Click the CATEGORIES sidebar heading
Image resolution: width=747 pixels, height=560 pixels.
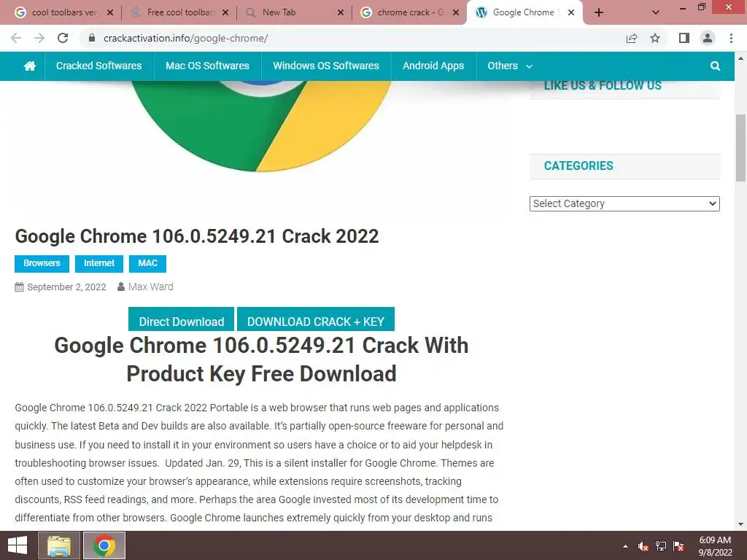pyautogui.click(x=578, y=166)
